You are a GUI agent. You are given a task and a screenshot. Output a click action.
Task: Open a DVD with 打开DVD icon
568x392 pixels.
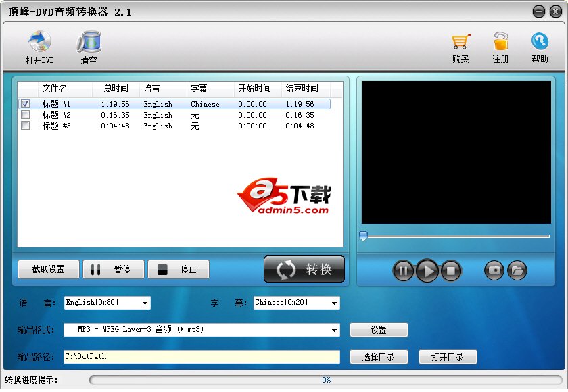[39, 47]
